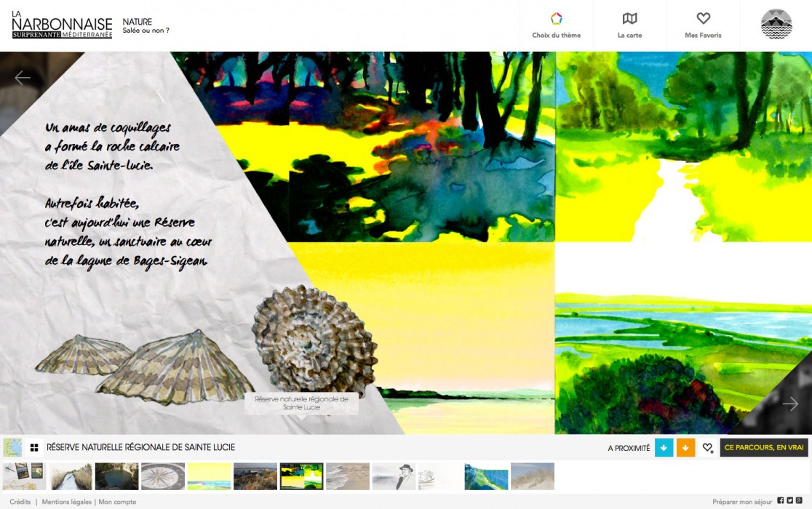The image size is (812, 509).
Task: Open Mentions légales link
Action: point(67,502)
